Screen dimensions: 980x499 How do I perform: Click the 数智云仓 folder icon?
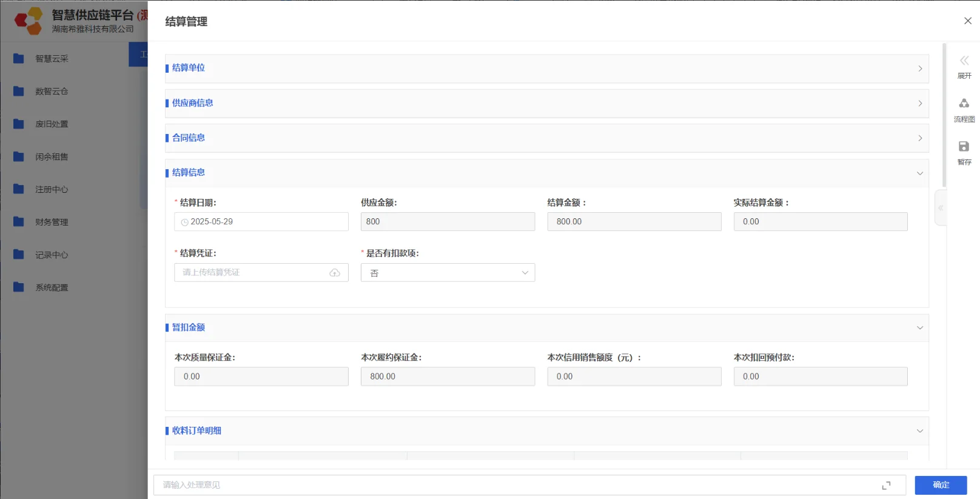(x=19, y=91)
